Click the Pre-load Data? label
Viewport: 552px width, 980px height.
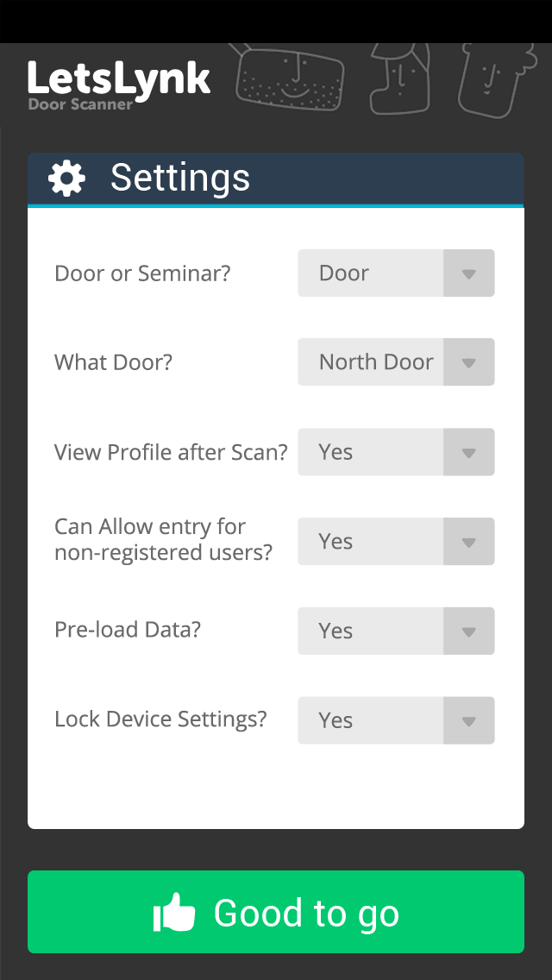point(128,630)
